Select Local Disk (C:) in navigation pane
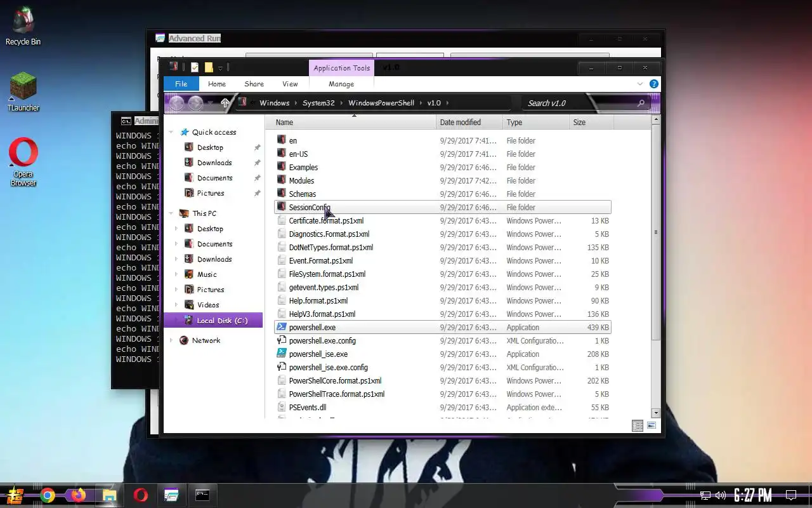 click(214, 321)
